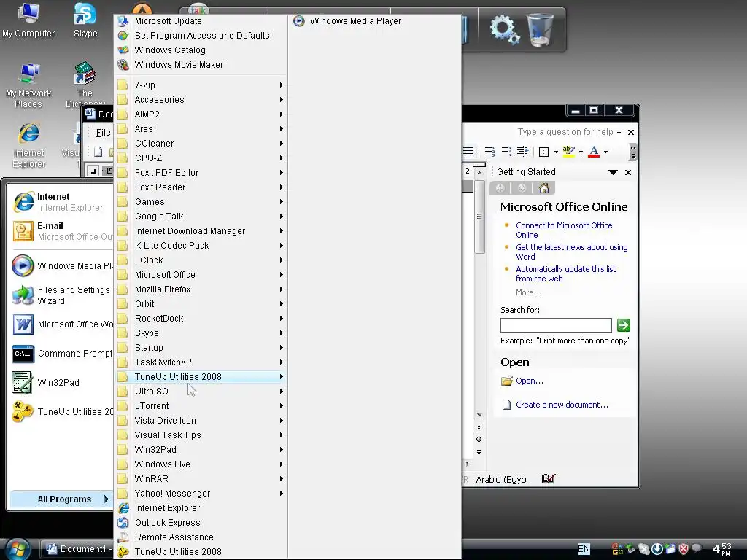Expand the AIMP2 folder

pyautogui.click(x=200, y=114)
